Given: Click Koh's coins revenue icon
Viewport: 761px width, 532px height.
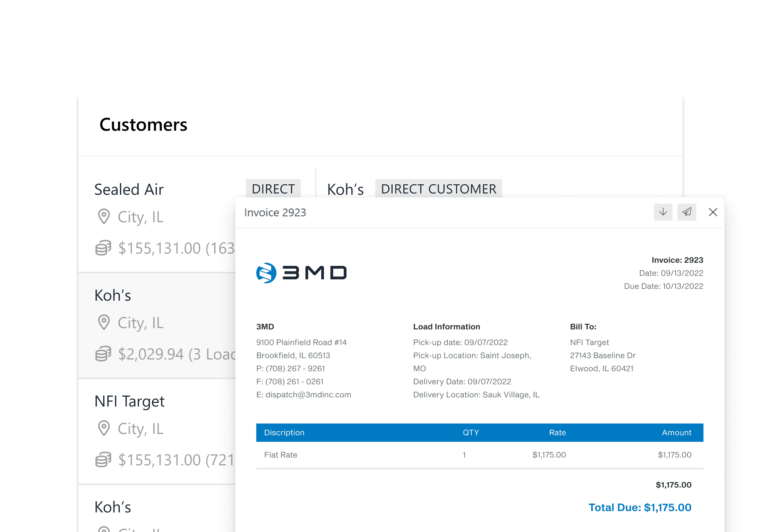Looking at the screenshot, I should (103, 354).
